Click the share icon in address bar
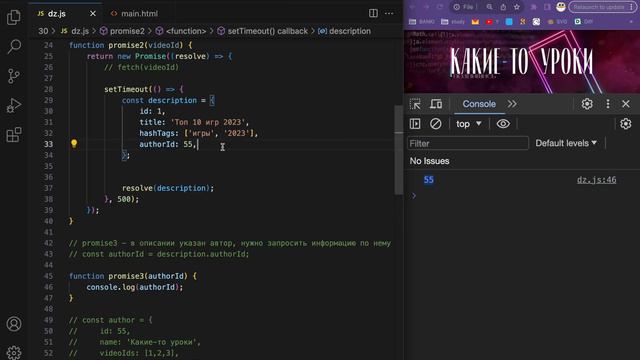Image resolution: width=640 pixels, height=360 pixels. [503, 7]
